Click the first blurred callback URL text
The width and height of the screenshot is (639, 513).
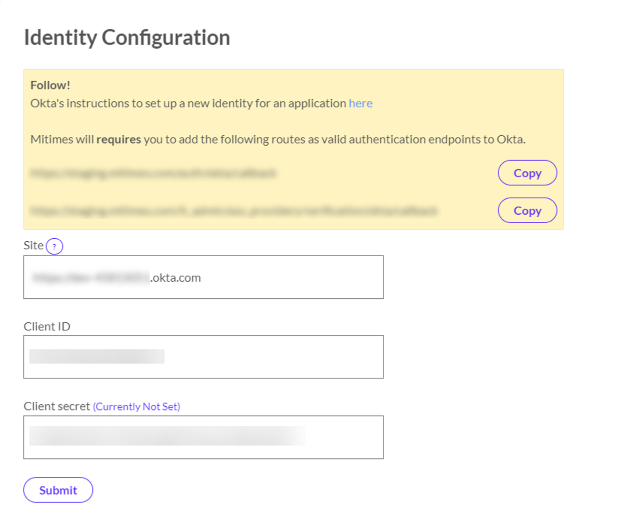153,173
